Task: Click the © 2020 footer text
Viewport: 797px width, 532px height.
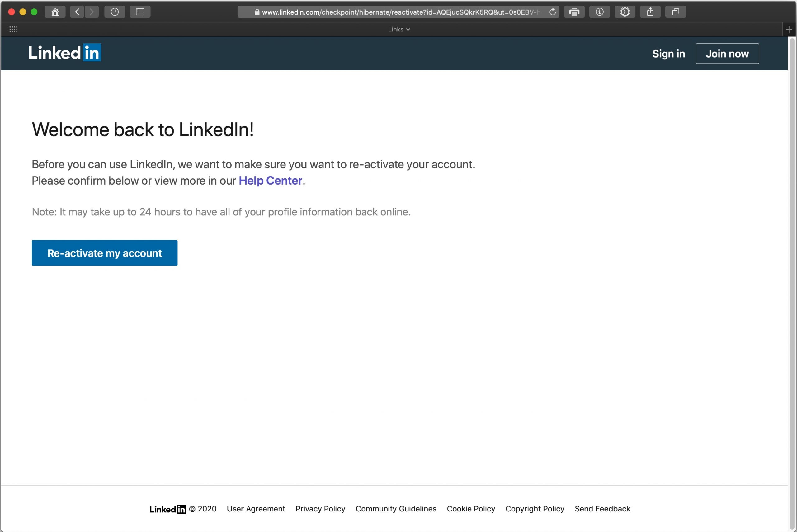Action: point(203,509)
